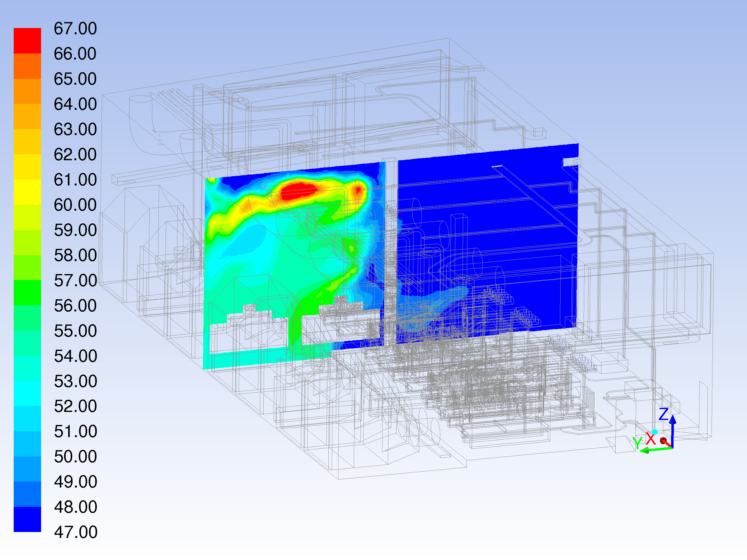The width and height of the screenshot is (747, 560).
Task: Click the legend value 49.00
Action: [75, 482]
